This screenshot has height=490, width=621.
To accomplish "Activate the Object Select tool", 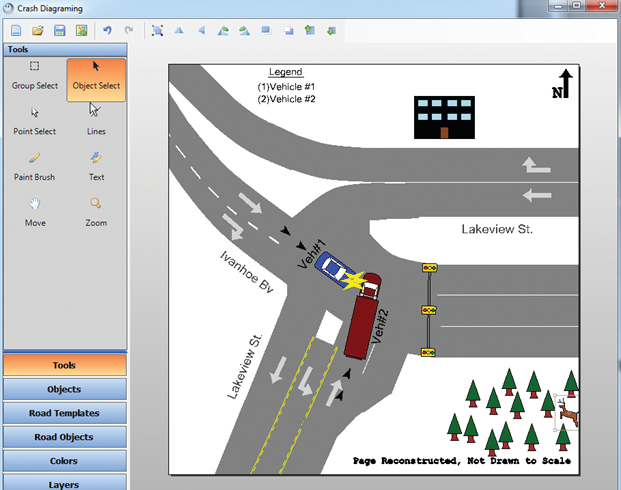I will [x=96, y=76].
